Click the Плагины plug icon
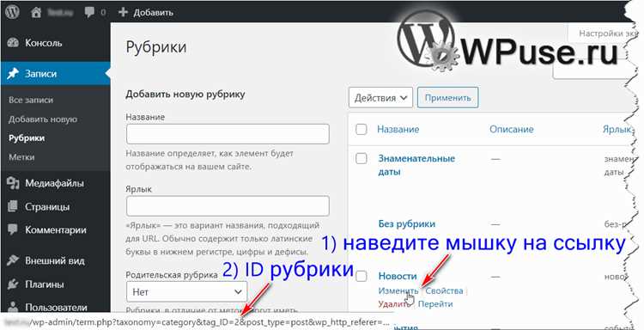The height and width of the screenshot is (330, 644). 14,284
